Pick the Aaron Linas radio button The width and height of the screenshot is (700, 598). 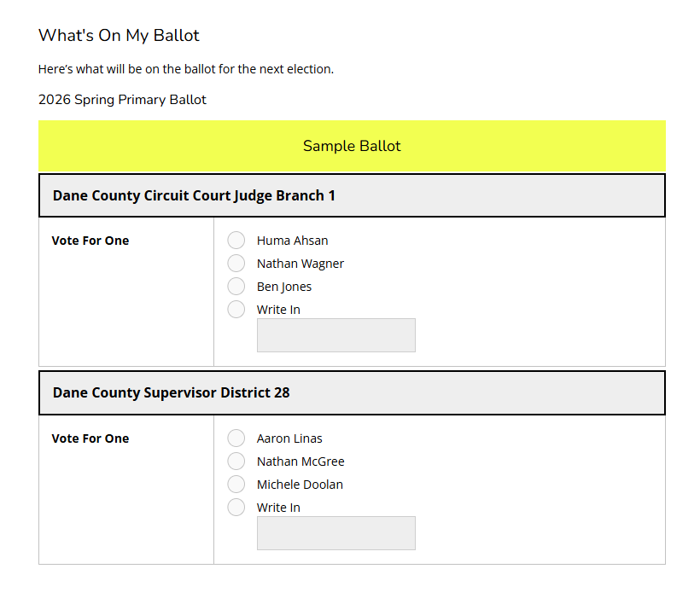click(x=236, y=438)
